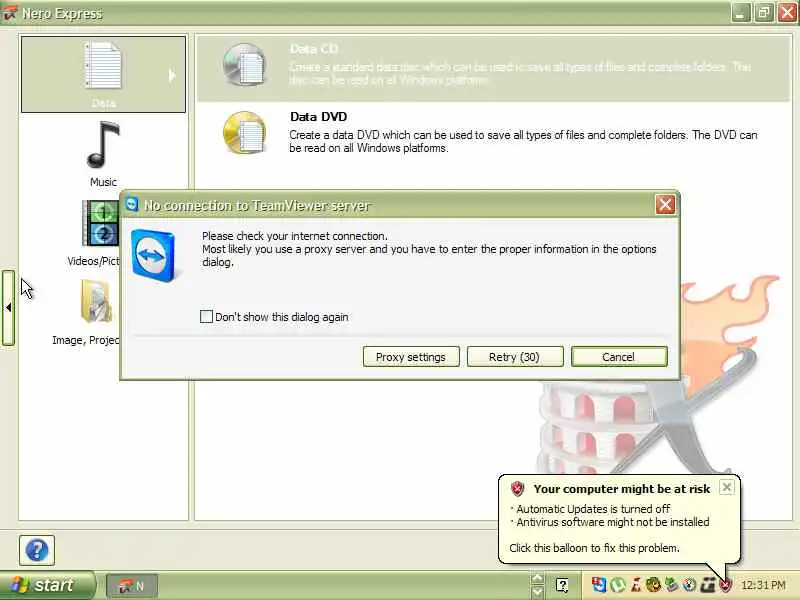Click the TeamViewer logo in dialog
The height and width of the screenshot is (600, 800).
(x=153, y=255)
